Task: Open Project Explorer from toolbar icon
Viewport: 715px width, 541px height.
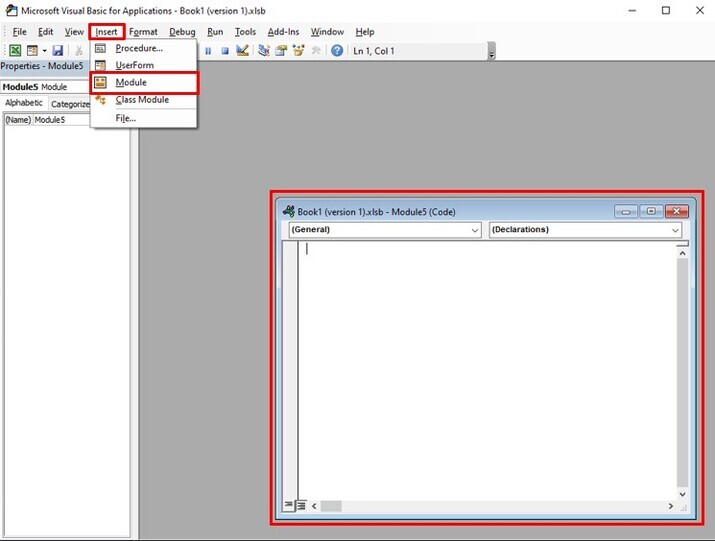Action: pyautogui.click(x=264, y=51)
